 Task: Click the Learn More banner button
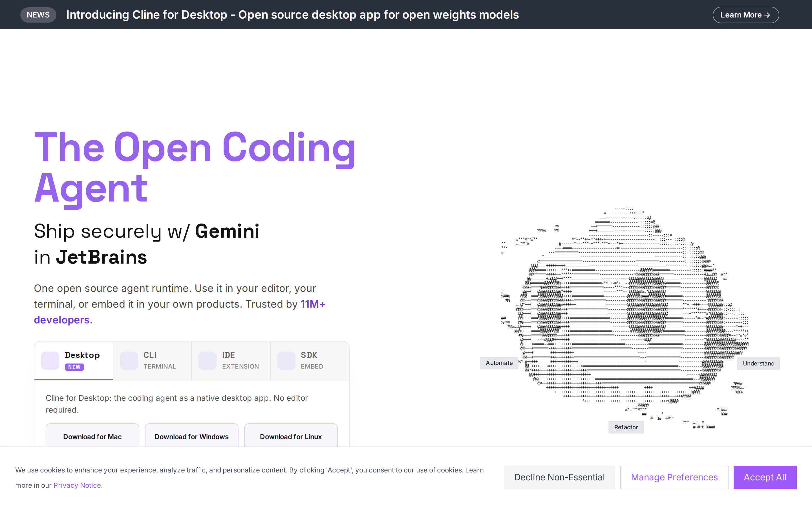pyautogui.click(x=745, y=15)
